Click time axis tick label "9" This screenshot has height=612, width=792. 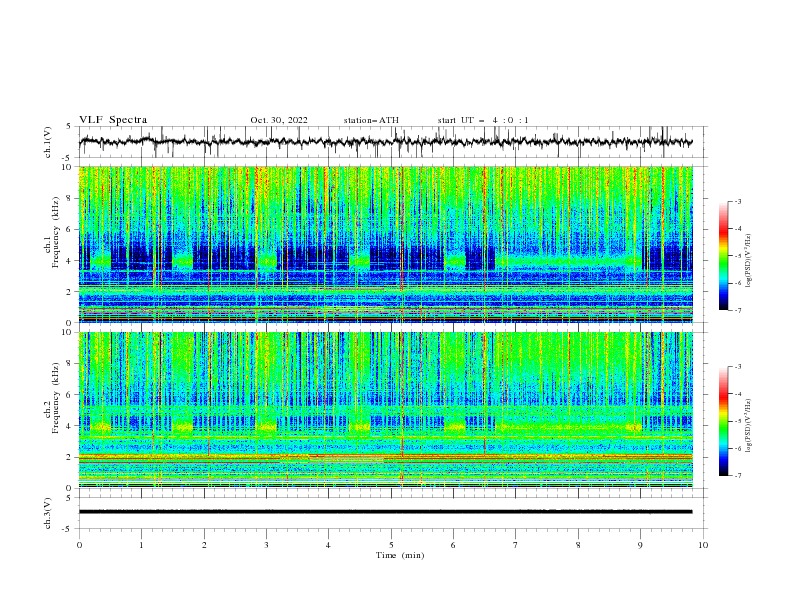pos(640,545)
